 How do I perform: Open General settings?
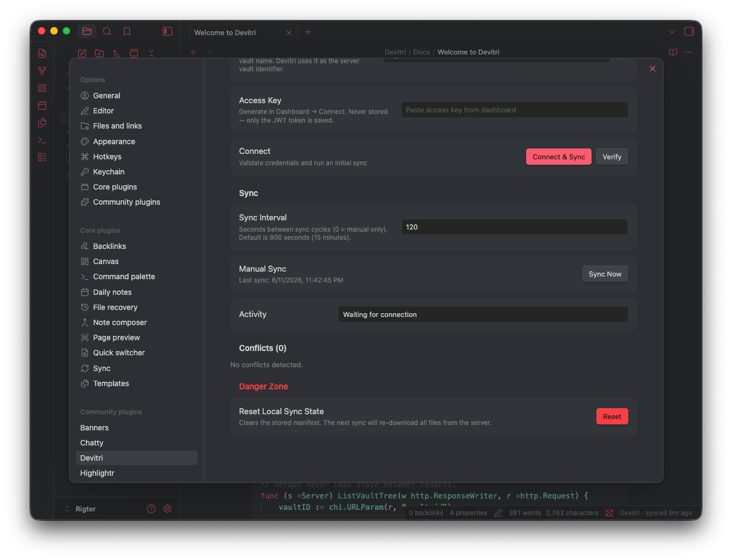click(x=137, y=96)
